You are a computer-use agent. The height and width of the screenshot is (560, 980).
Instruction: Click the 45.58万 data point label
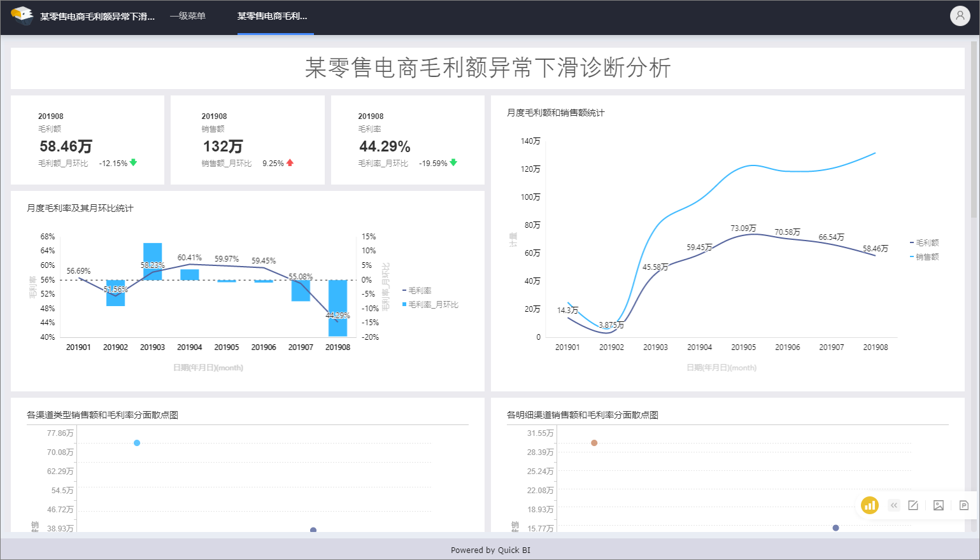(655, 267)
